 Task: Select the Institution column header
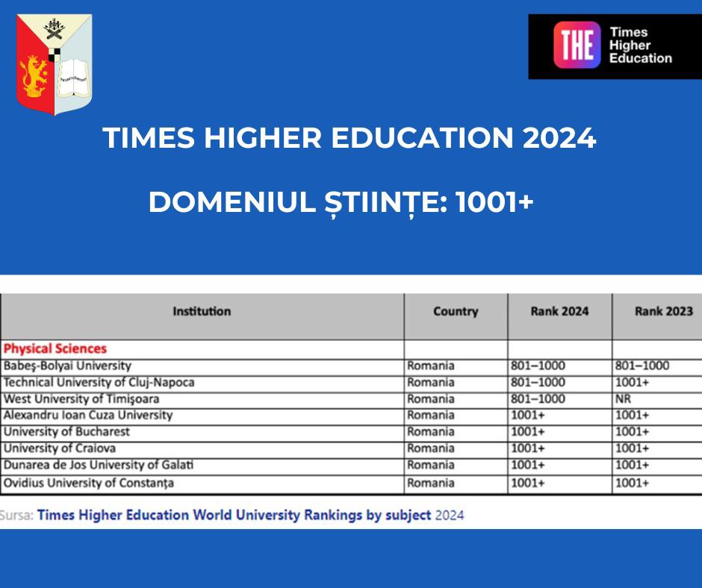202,311
